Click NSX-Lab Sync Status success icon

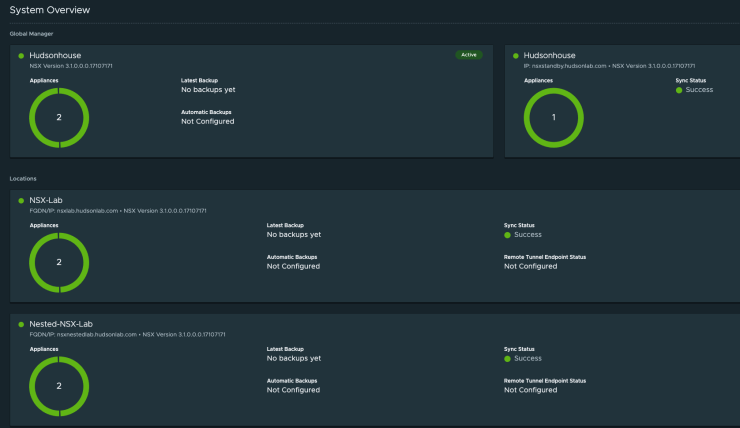[508, 235]
